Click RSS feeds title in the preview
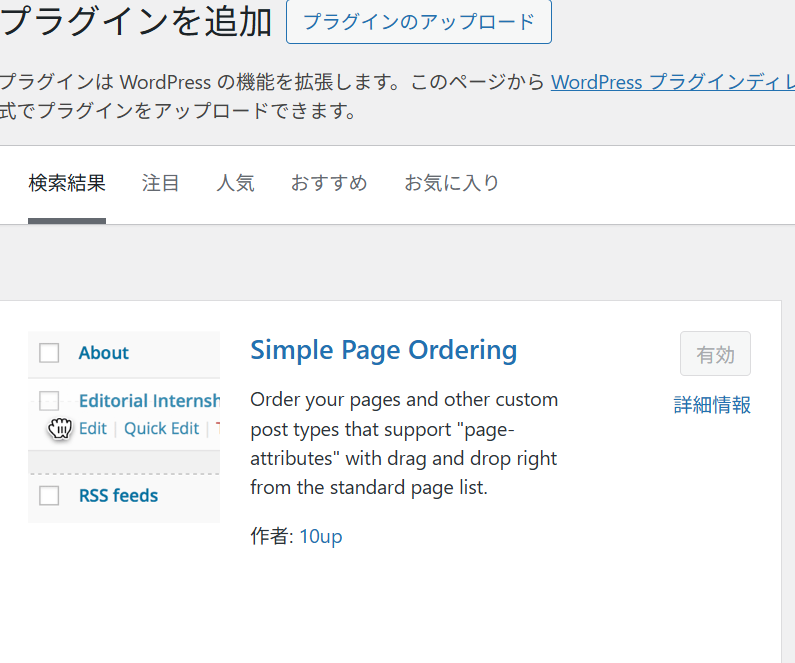 coord(118,495)
